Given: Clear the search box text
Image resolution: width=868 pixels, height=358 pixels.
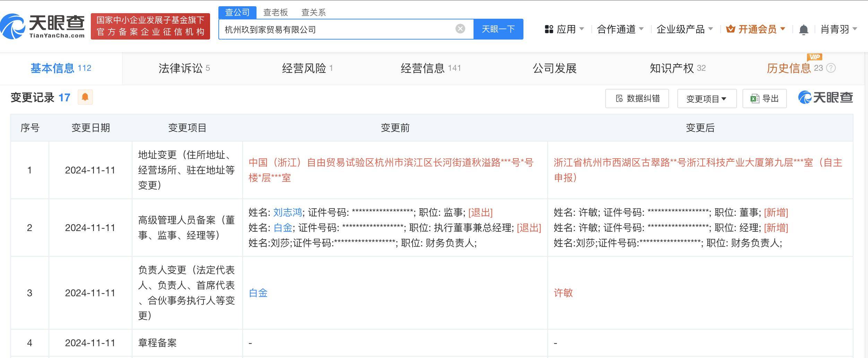Looking at the screenshot, I should pyautogui.click(x=460, y=29).
